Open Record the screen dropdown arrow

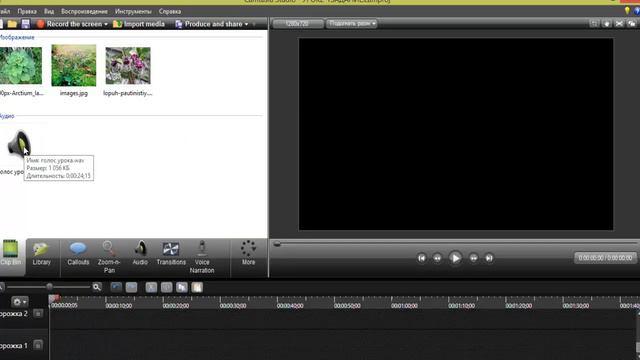[106, 24]
